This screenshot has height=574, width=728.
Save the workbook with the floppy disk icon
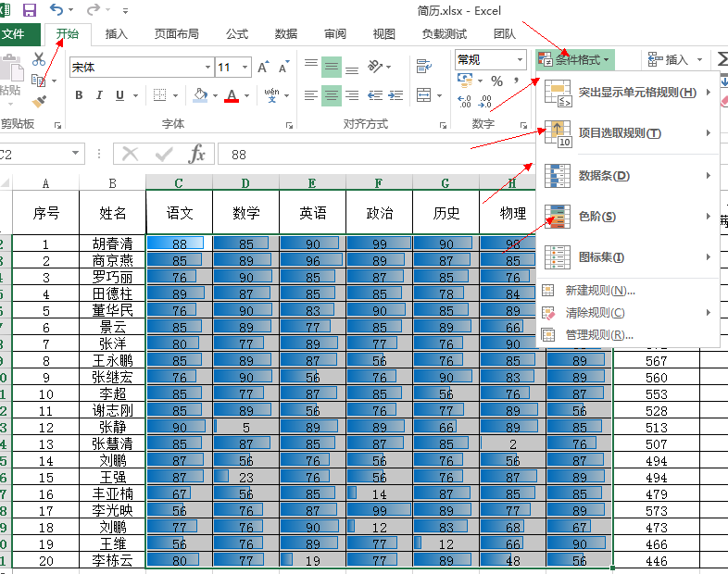30,10
